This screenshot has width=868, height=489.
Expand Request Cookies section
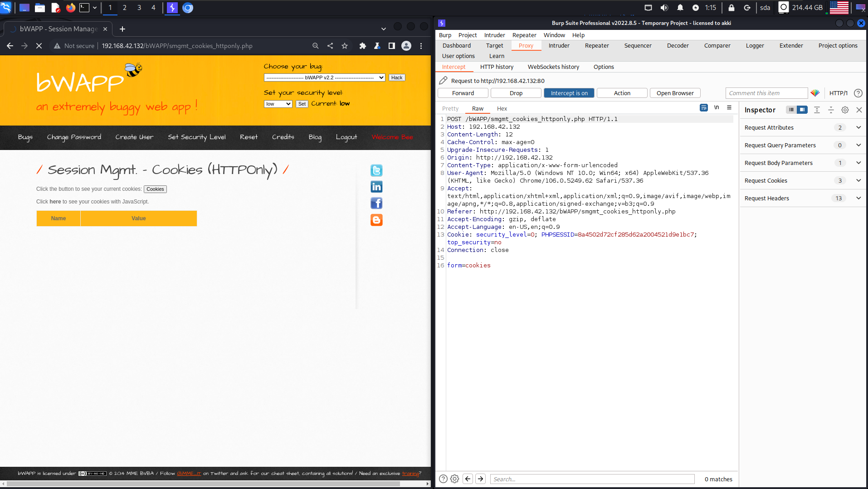tap(858, 180)
